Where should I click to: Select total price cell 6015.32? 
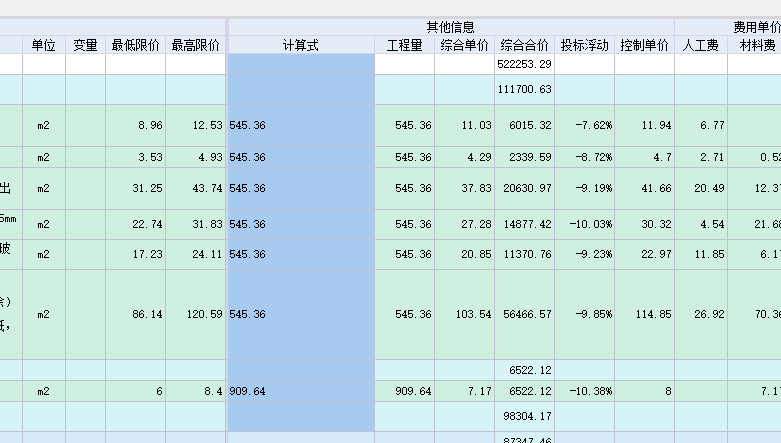coord(524,125)
